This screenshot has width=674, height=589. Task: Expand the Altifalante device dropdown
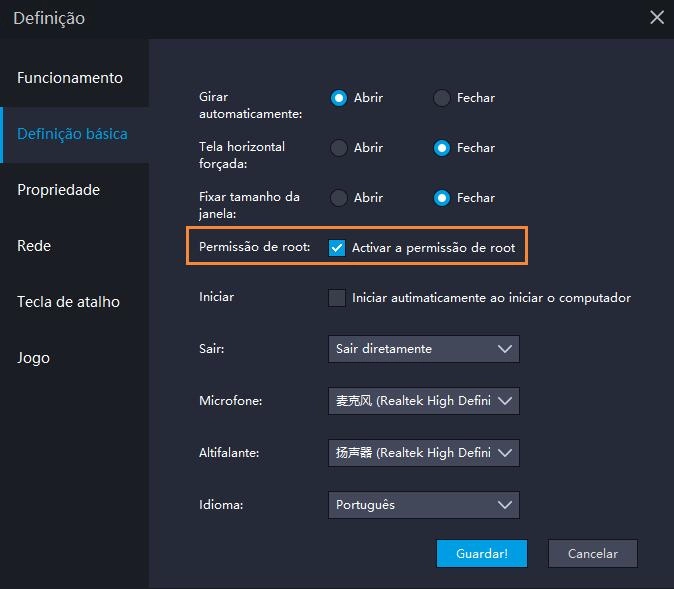(423, 453)
